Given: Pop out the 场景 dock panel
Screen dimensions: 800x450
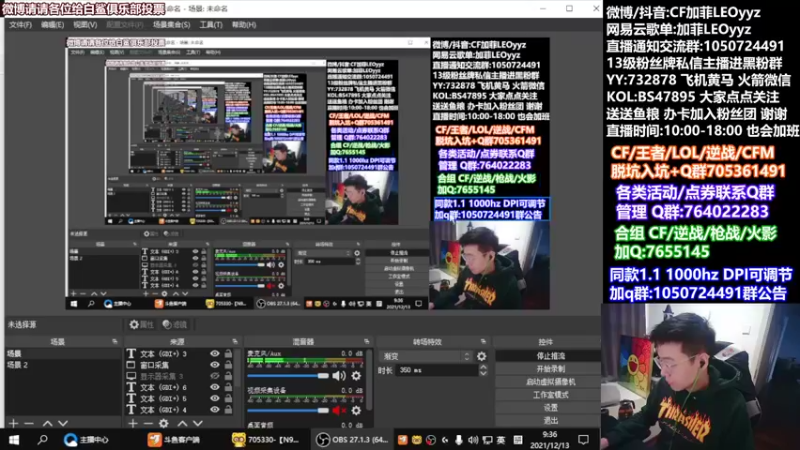Looking at the screenshot, I should pyautogui.click(x=115, y=341).
